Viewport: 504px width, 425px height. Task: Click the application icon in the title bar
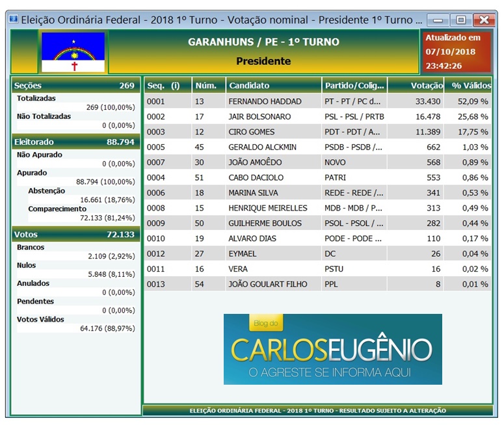[x=14, y=19]
